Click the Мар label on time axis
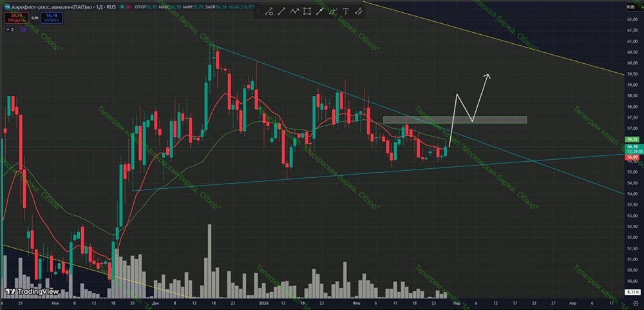The height and width of the screenshot is (310, 644). [457, 303]
